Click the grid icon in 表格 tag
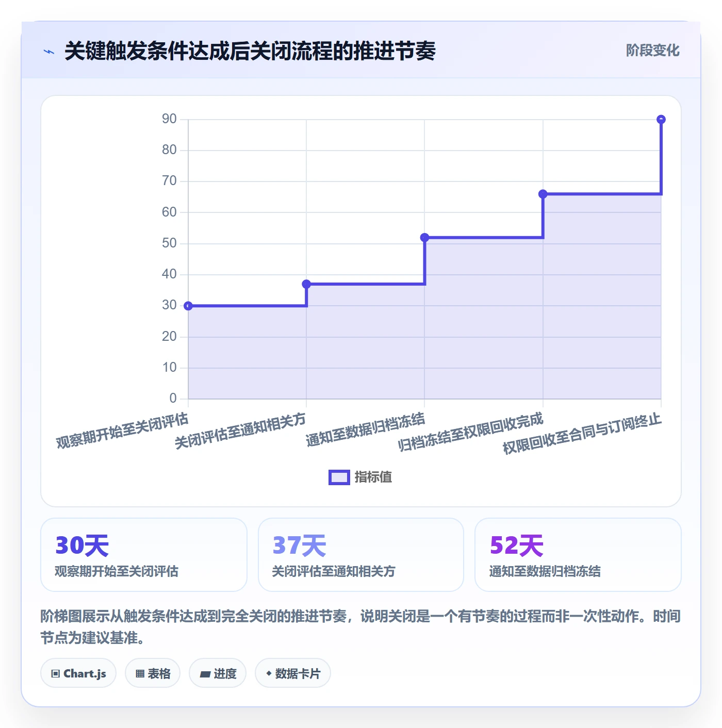The width and height of the screenshot is (722, 728). pyautogui.click(x=140, y=673)
